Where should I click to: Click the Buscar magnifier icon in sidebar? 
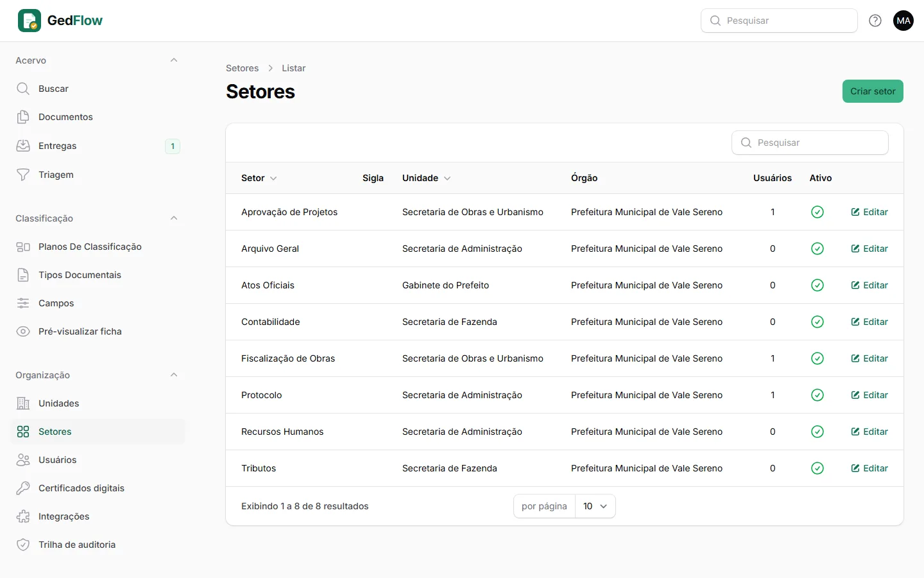[x=23, y=89]
